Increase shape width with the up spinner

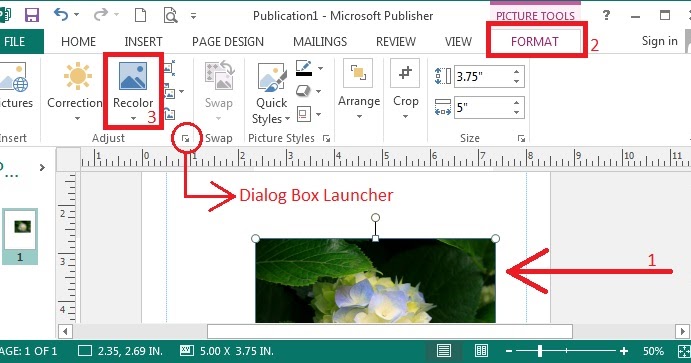[516, 103]
